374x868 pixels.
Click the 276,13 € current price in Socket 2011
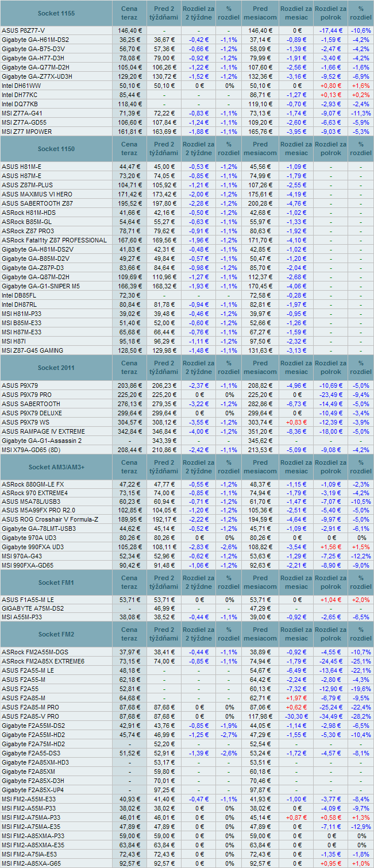click(x=130, y=404)
